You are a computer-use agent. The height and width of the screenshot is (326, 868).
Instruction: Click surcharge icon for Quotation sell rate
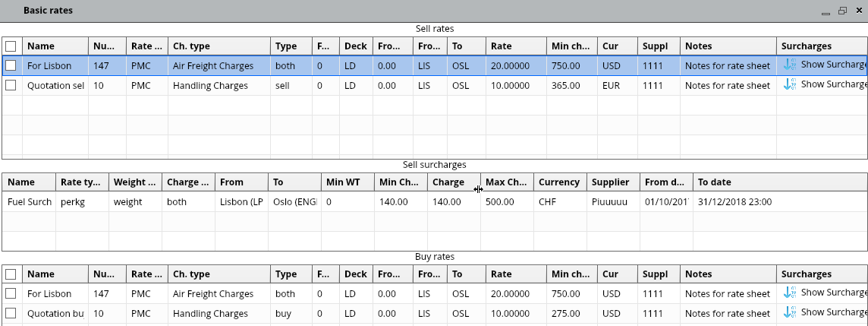pos(789,85)
